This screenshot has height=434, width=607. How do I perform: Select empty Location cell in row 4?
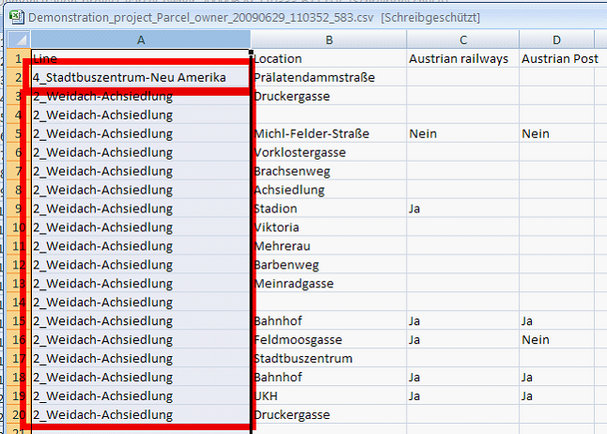pos(329,115)
